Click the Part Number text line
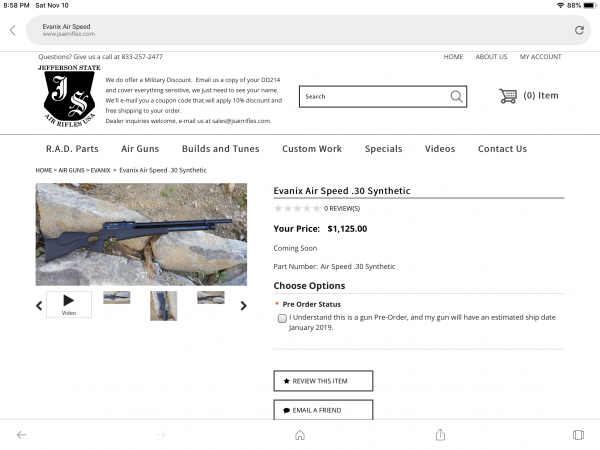This screenshot has height=450, width=600. point(334,266)
